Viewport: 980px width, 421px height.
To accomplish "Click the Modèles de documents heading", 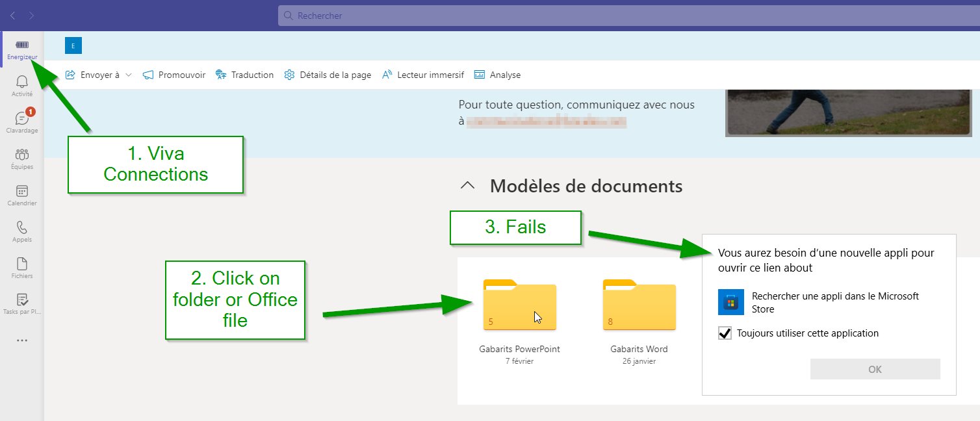I will pos(586,186).
